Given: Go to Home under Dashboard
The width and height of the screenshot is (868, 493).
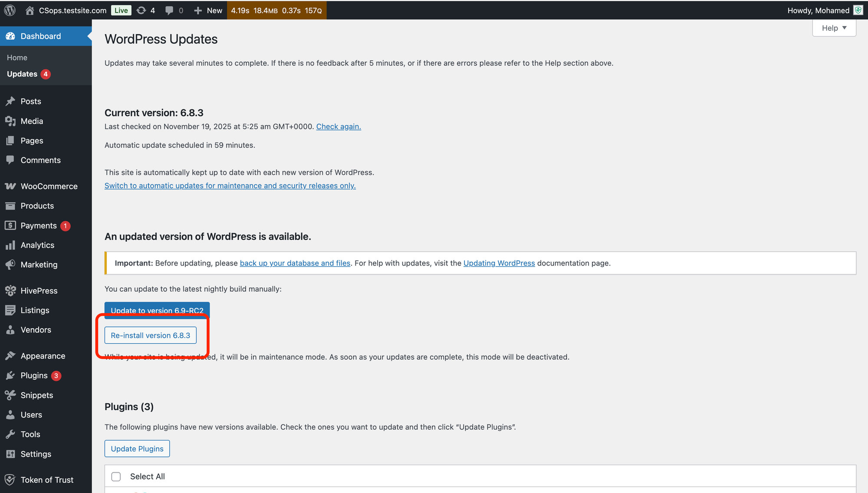Looking at the screenshot, I should 17,58.
